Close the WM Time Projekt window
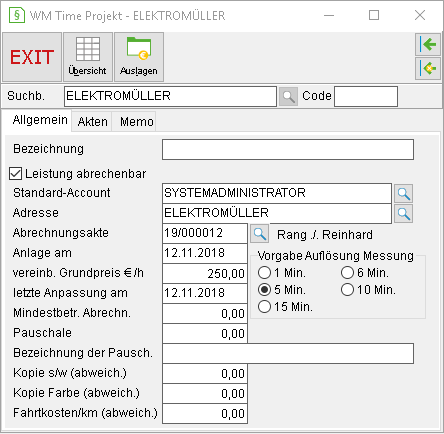The image size is (444, 434). pos(420,15)
